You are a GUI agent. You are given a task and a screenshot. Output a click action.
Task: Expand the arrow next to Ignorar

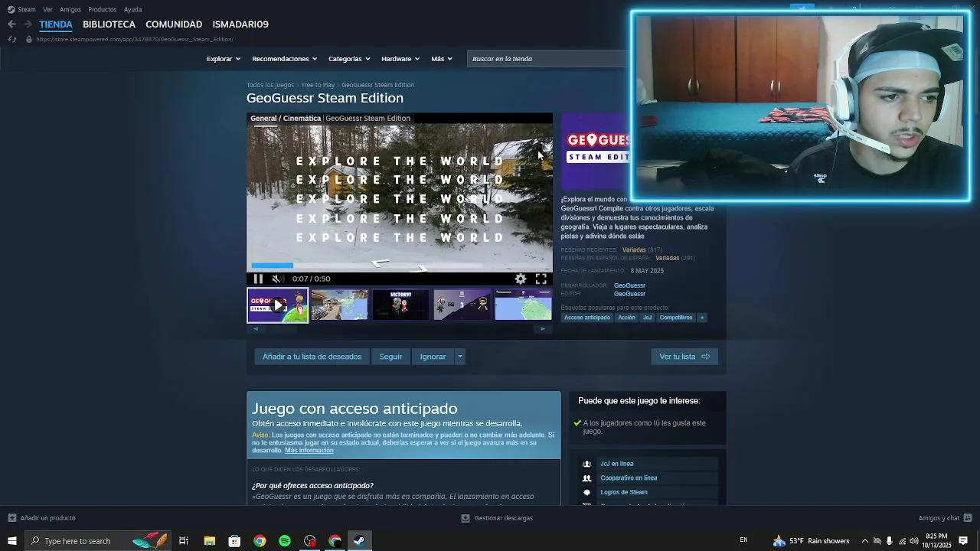460,357
